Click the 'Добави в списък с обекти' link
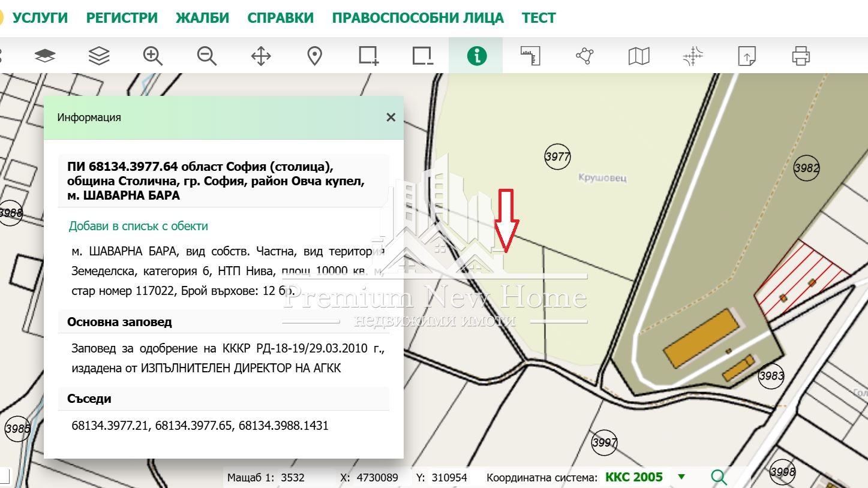Image resolution: width=868 pixels, height=488 pixels. pos(139,226)
